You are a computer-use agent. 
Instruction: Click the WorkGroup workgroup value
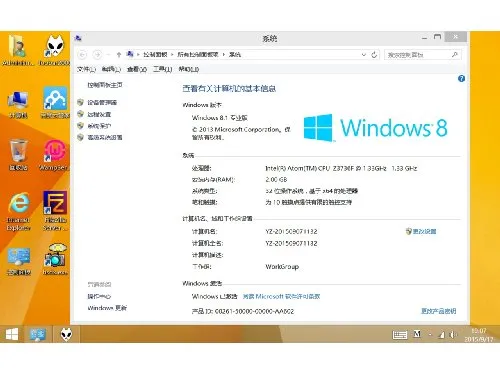(282, 267)
